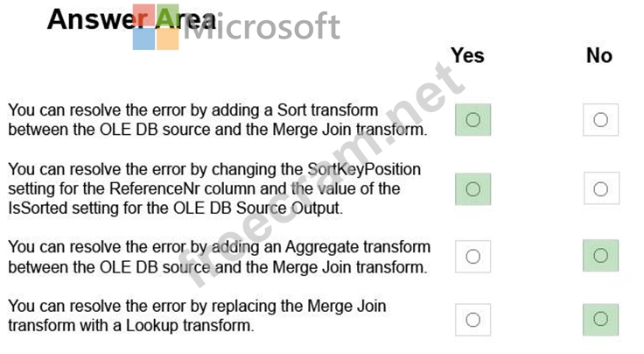Mark No for adding an Aggregate transform
644x354 pixels.
pos(600,256)
